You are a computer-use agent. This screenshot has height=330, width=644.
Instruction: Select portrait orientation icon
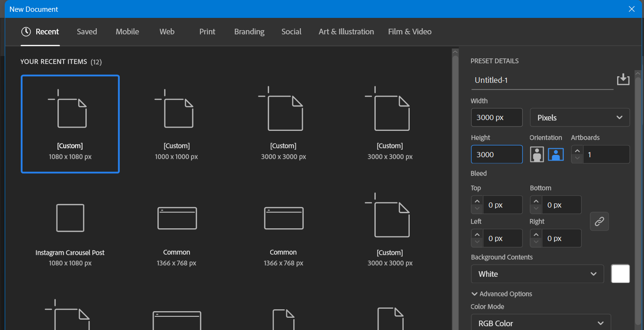(x=537, y=154)
